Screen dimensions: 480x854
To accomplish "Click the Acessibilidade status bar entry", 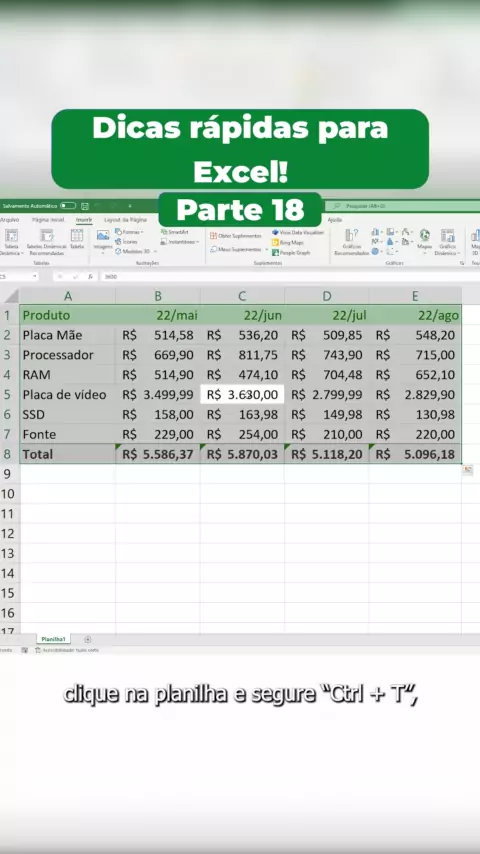I will pos(66,650).
